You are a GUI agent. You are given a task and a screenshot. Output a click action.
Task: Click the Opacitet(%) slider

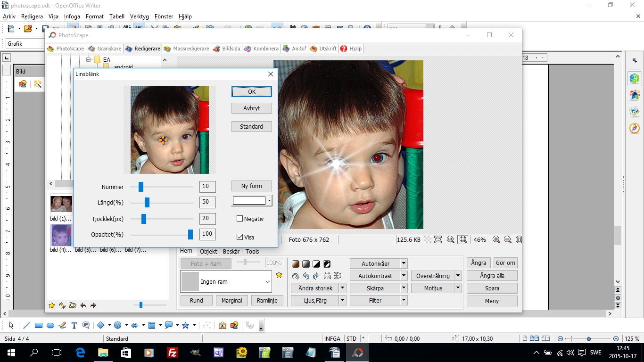162,234
